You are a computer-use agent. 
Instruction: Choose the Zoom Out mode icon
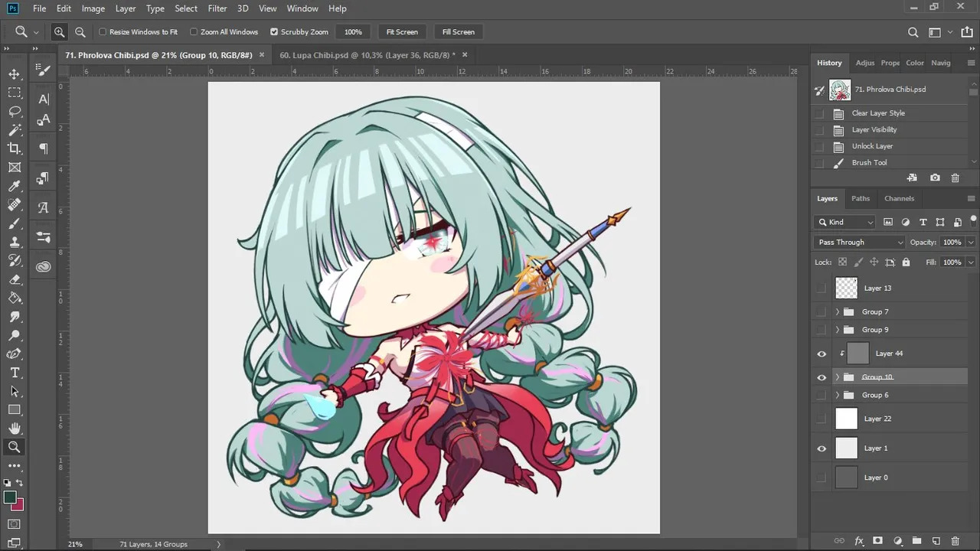pos(80,32)
